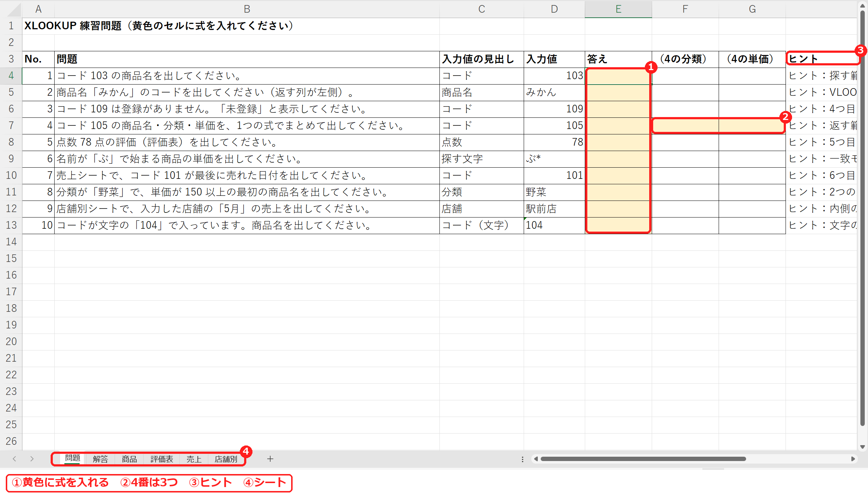
Task: Select the 店舗別 sheet tab
Action: tap(226, 459)
